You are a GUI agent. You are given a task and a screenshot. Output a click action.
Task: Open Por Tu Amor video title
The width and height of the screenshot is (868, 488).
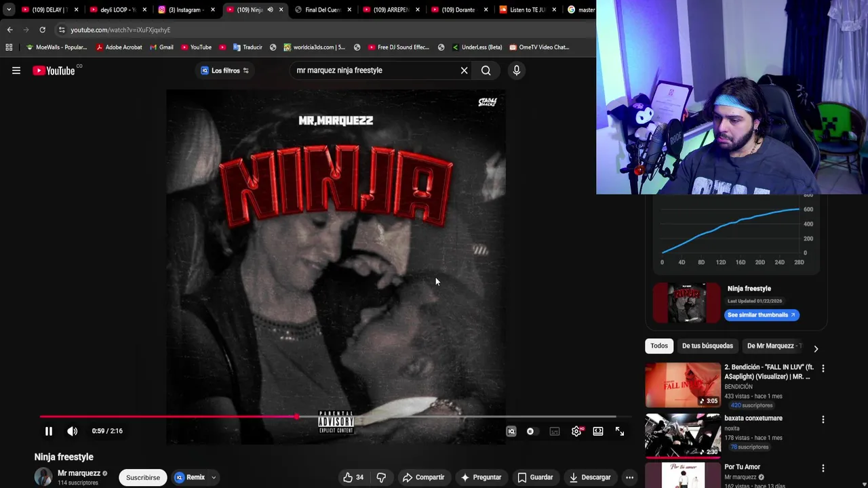coord(742,467)
